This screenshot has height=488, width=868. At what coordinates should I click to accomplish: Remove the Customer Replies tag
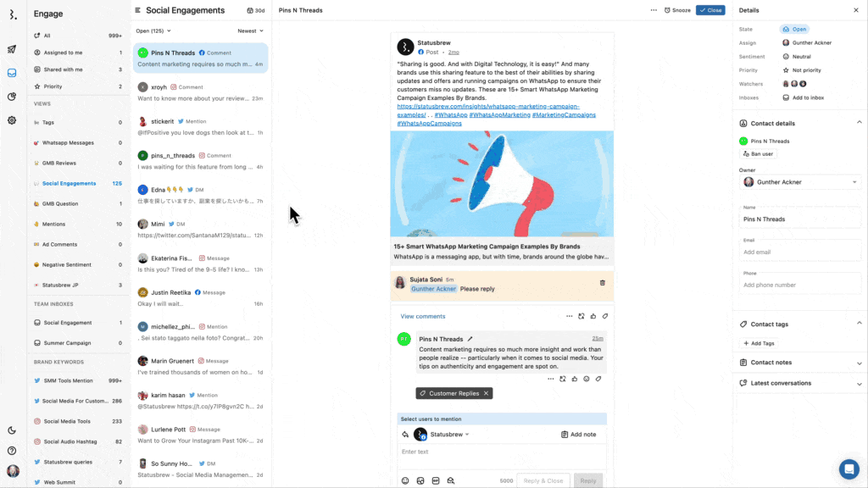pos(486,394)
